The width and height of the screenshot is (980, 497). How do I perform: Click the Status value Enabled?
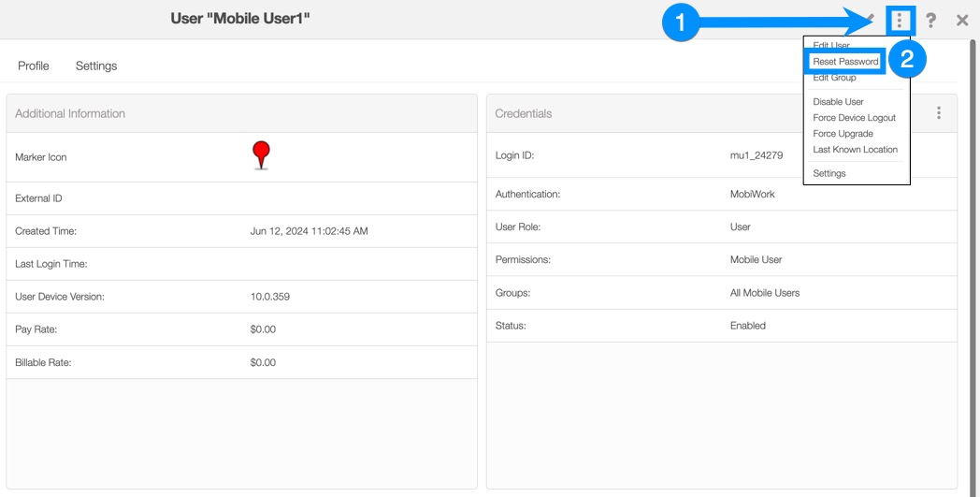point(747,326)
